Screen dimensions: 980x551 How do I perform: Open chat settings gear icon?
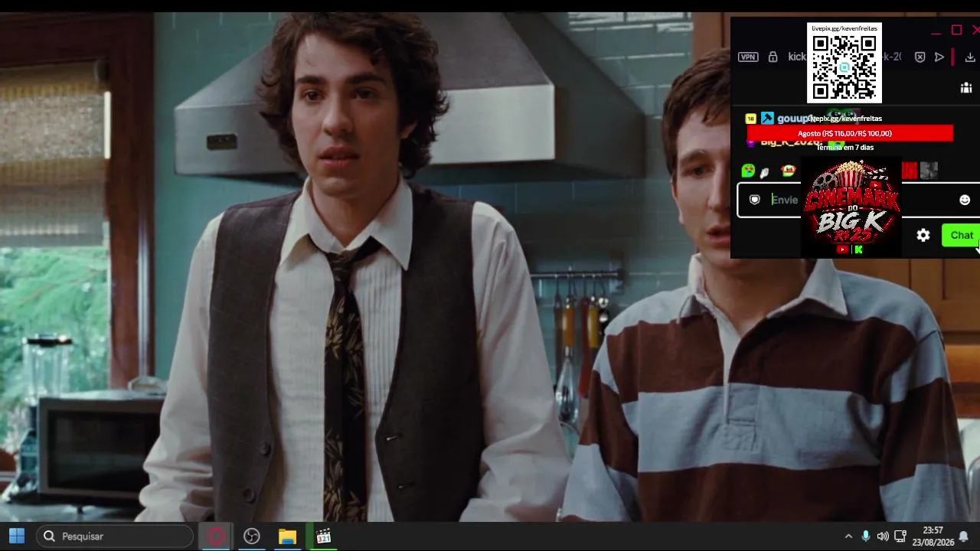923,236
